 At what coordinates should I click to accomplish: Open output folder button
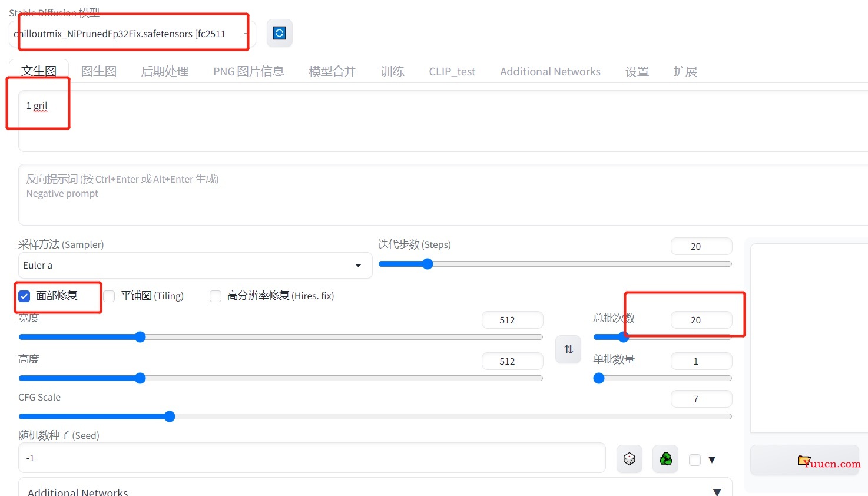(x=804, y=460)
